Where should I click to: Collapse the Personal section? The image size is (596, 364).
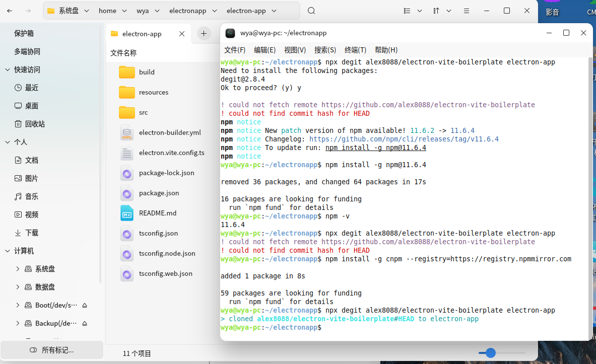pyautogui.click(x=8, y=142)
